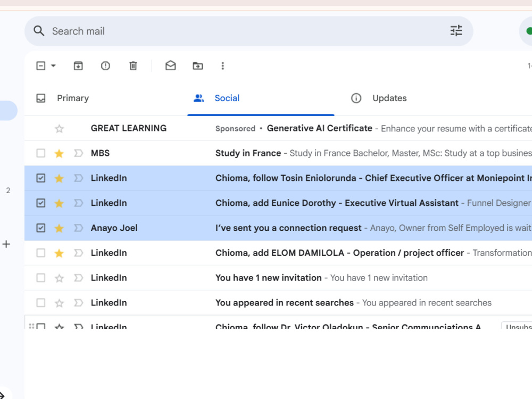Viewport: 532px width, 399px height.
Task: Archive the selected emails
Action: click(x=78, y=66)
